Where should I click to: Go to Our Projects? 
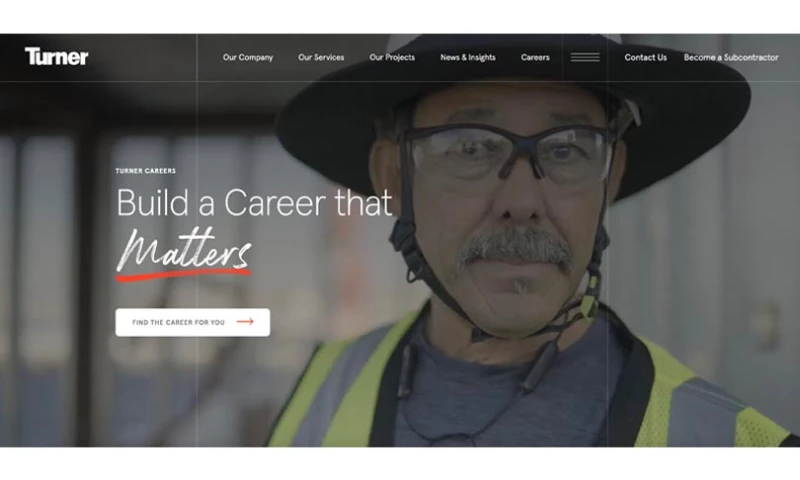click(x=392, y=58)
